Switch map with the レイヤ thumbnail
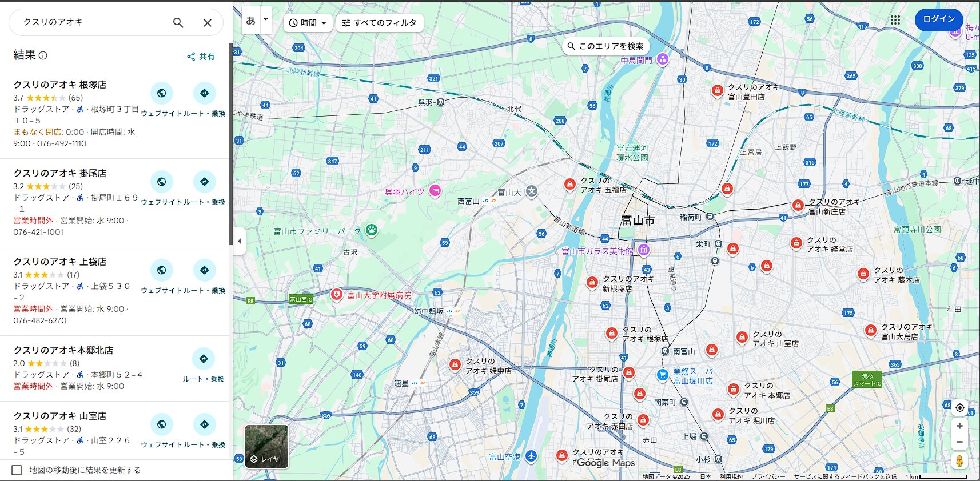Viewport: 980px width, 481px height. [x=266, y=446]
